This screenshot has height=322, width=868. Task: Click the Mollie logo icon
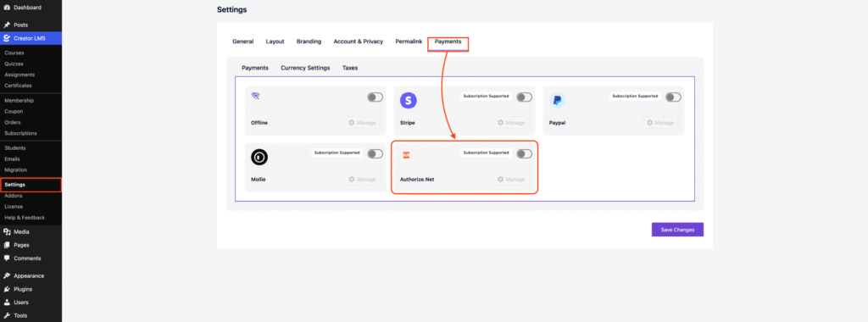tap(259, 157)
